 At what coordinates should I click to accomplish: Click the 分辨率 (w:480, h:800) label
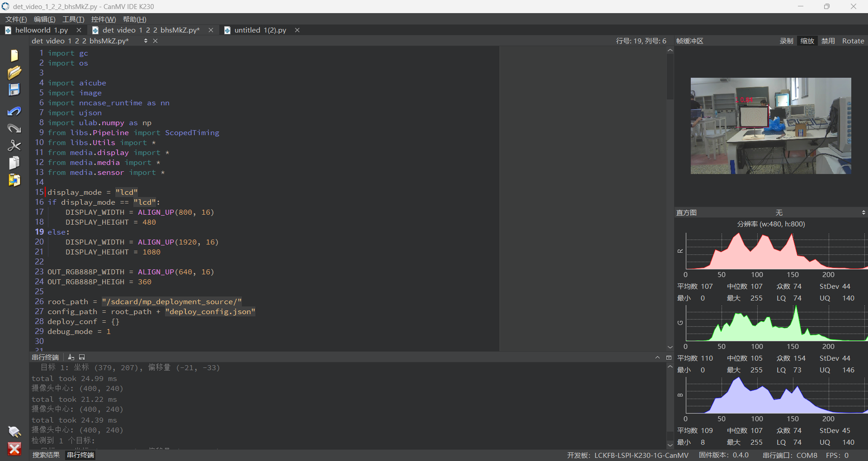[771, 224]
